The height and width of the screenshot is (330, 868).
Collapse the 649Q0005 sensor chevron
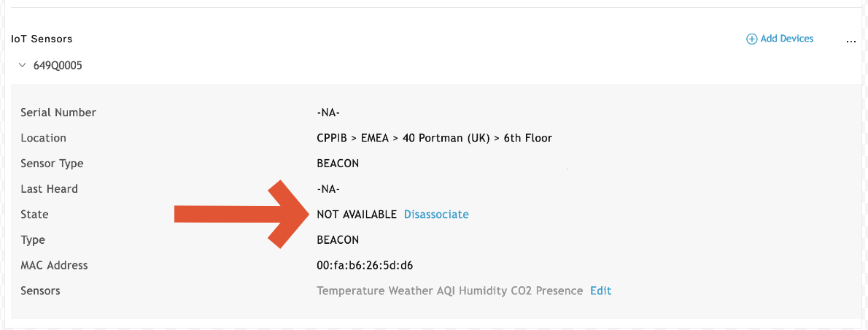coord(23,65)
